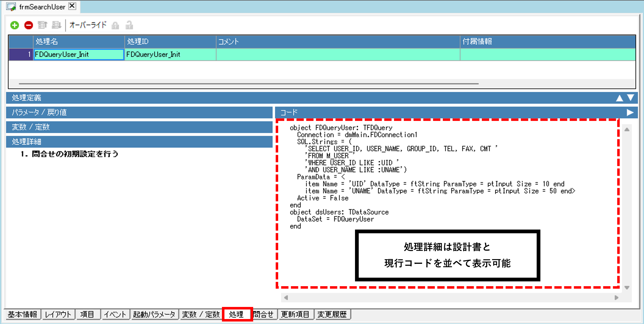
Task: Click the move row down icon
Action: coord(56,25)
